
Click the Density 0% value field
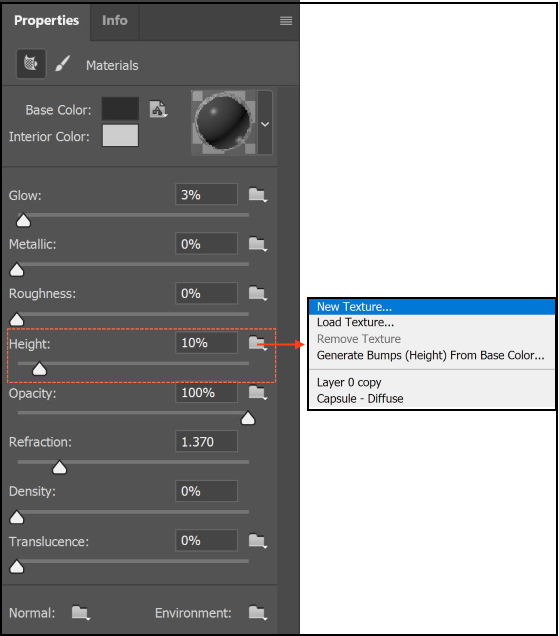tap(206, 491)
